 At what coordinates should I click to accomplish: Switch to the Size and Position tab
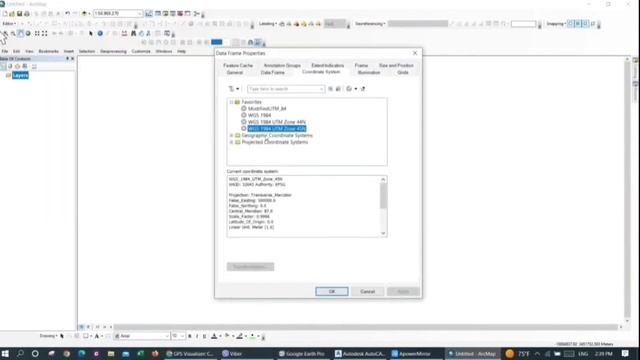(x=396, y=66)
